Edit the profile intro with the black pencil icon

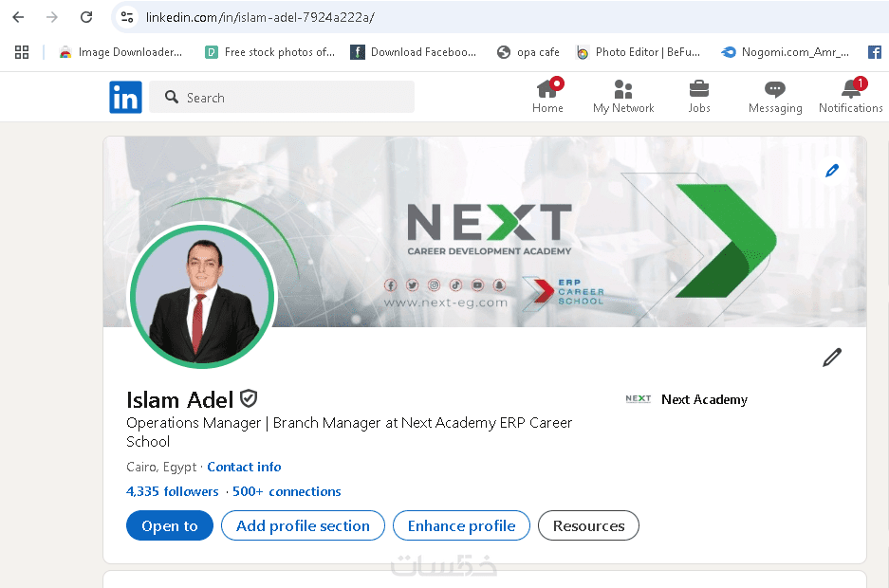pos(832,358)
